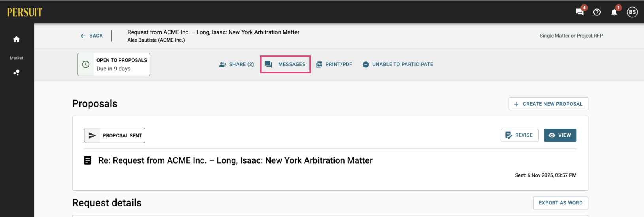
Task: Click 'Alex Bautista (ACME Inc.)' text
Action: click(156, 40)
